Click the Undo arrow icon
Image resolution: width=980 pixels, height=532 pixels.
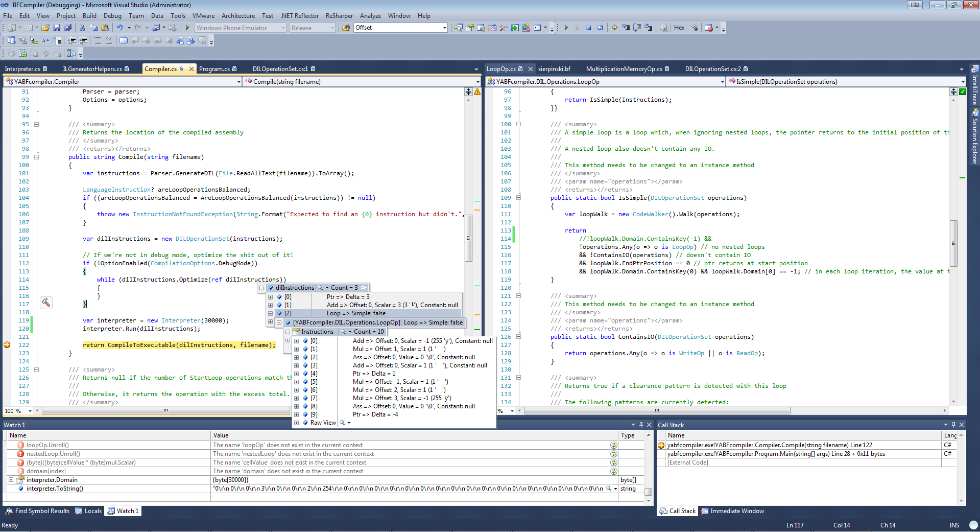[119, 28]
